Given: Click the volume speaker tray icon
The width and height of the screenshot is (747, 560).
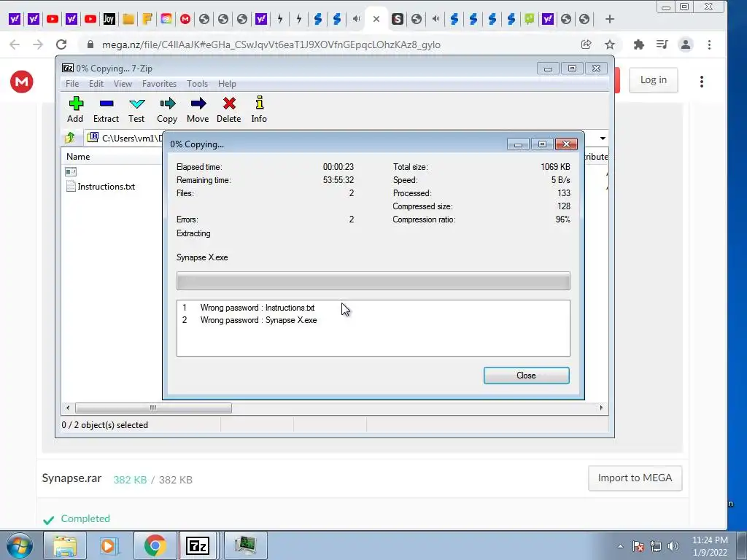Looking at the screenshot, I should point(673,547).
